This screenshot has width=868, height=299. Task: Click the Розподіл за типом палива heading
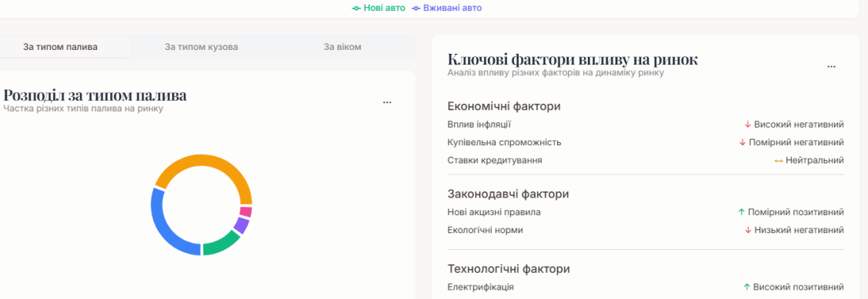pos(95,95)
